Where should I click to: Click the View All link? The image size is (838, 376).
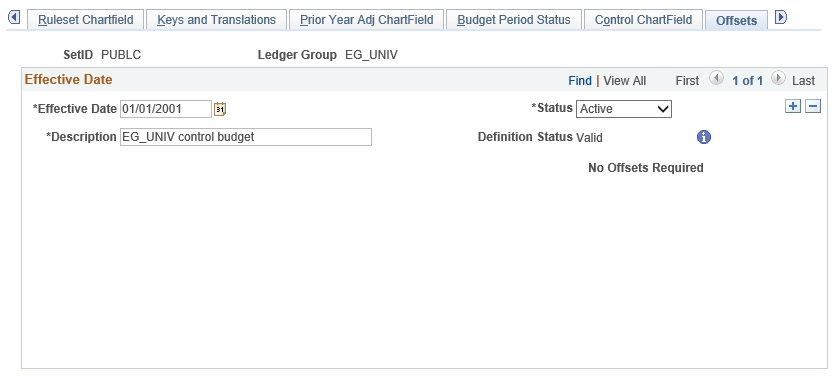pos(625,81)
